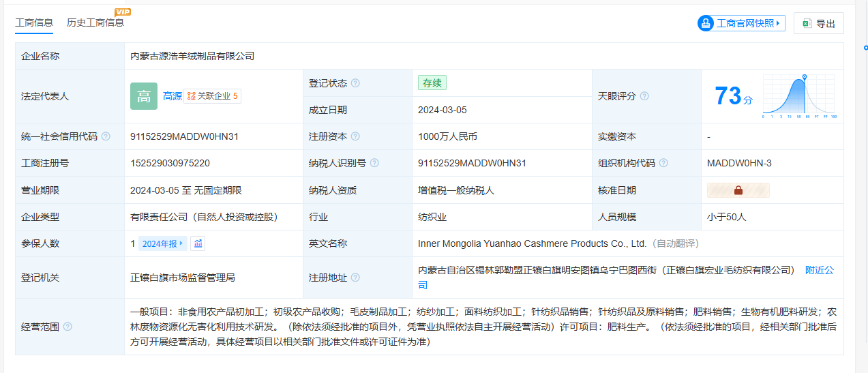Click the lock icon in 核准日期
Screen dimensions: 868x373
coord(738,190)
